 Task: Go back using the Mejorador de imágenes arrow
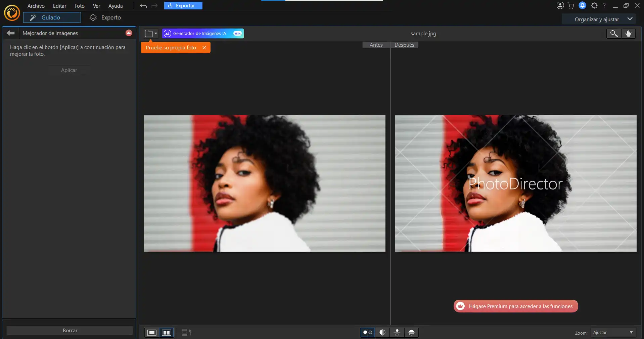(x=11, y=33)
